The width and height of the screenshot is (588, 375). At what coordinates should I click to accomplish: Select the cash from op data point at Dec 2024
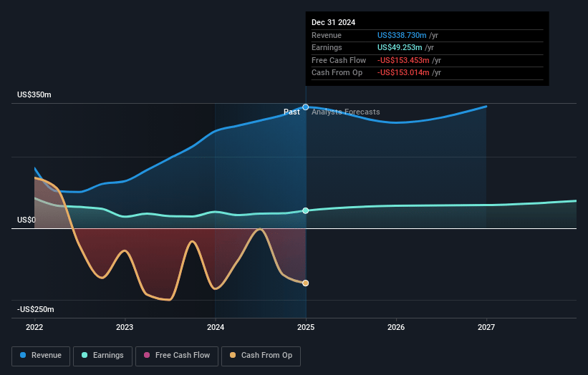click(306, 283)
